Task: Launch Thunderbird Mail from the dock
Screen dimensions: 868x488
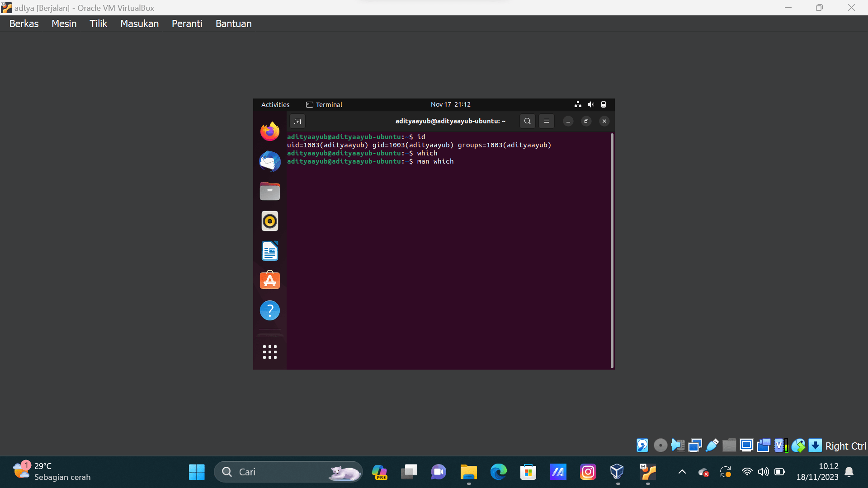Action: tap(270, 161)
